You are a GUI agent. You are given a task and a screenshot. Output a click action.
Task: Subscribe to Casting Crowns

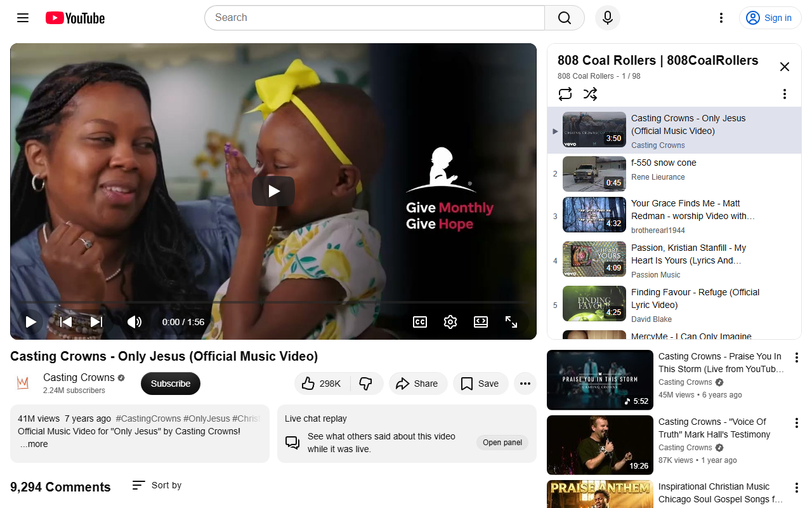(x=171, y=384)
